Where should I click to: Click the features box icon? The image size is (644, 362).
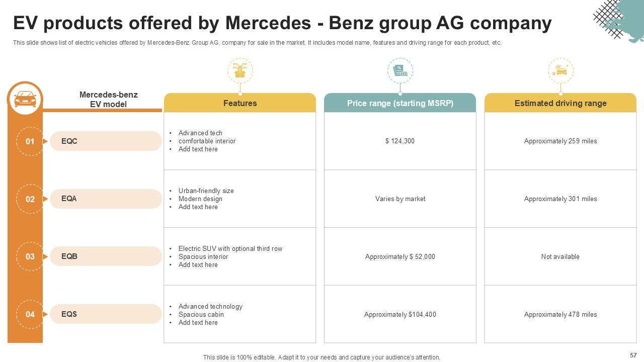point(240,71)
